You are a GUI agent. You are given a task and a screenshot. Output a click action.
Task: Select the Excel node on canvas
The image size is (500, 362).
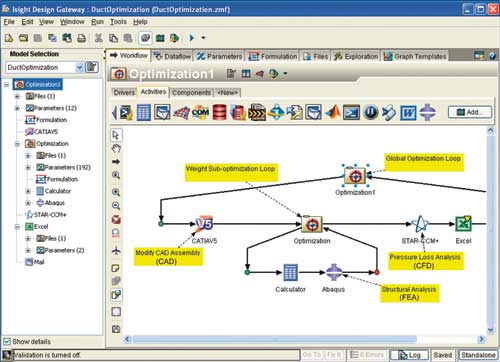click(x=463, y=223)
